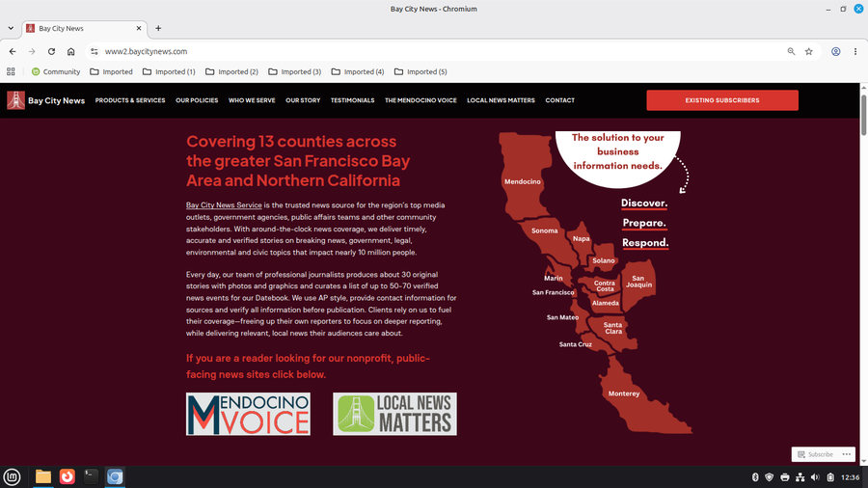Click the Bluetooth tray icon
The width and height of the screenshot is (868, 488).
pyautogui.click(x=754, y=477)
